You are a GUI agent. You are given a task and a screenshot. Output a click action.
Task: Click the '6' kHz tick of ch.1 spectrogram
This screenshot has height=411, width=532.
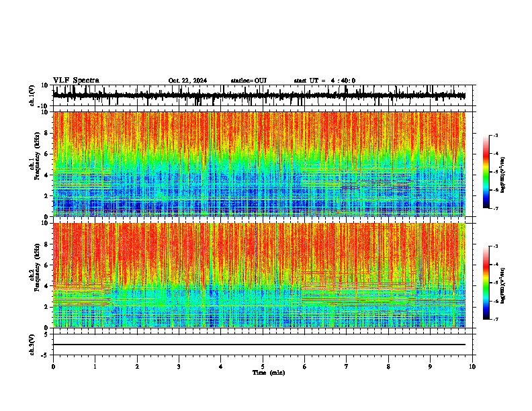[x=46, y=154]
